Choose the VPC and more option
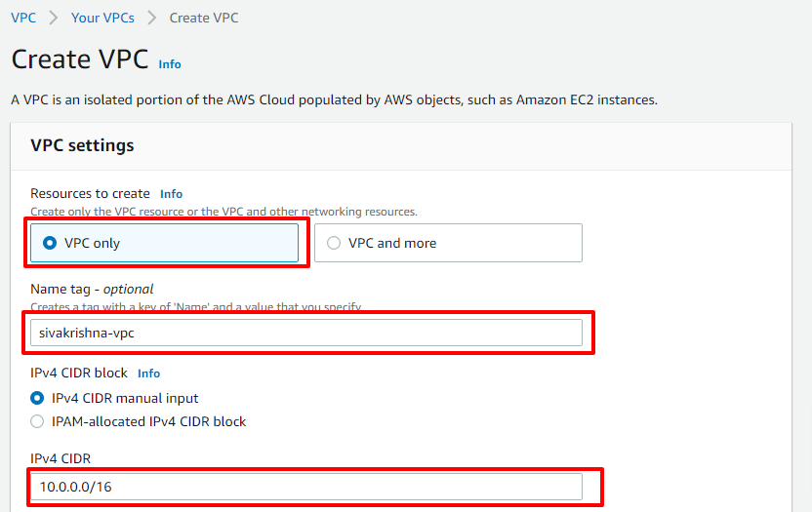 pos(448,243)
